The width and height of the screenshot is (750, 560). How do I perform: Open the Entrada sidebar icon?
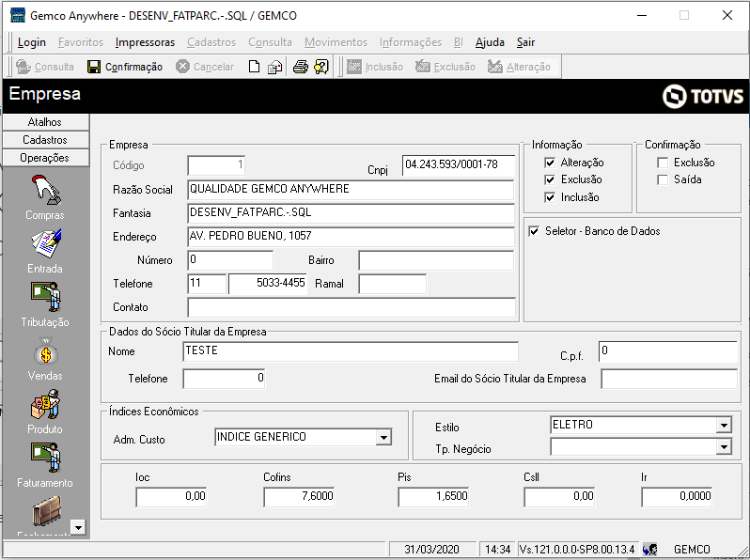click(46, 244)
